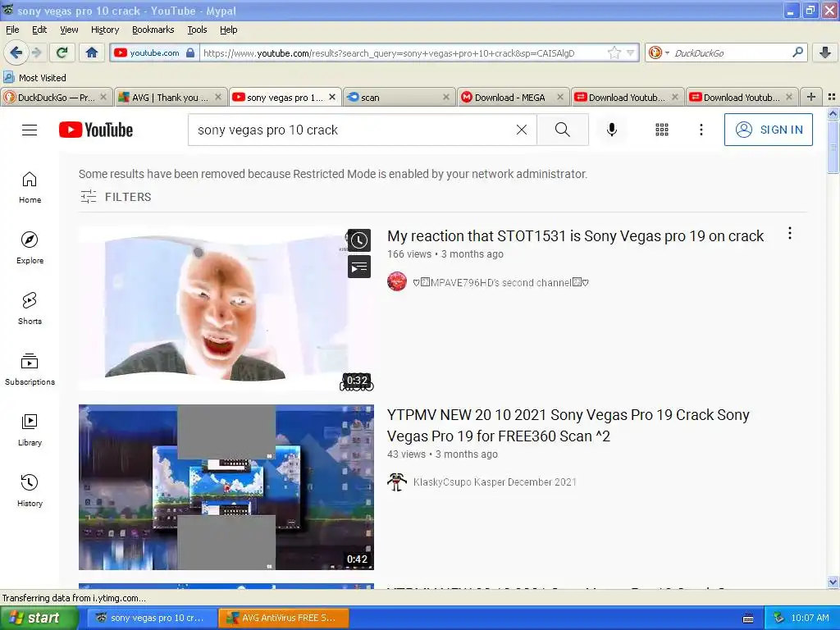Open MPAVE796HD's second channel avatar
Screen dimensions: 840x630
397,282
